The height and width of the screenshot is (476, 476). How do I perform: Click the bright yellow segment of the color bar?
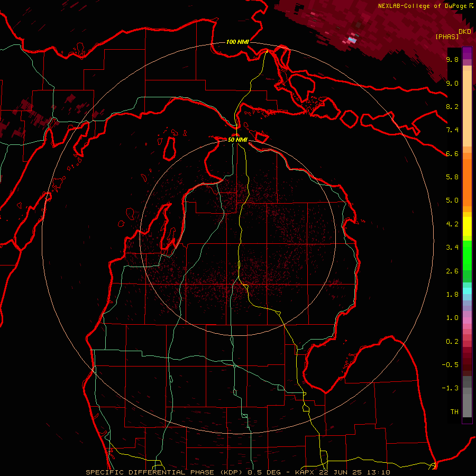(467, 226)
